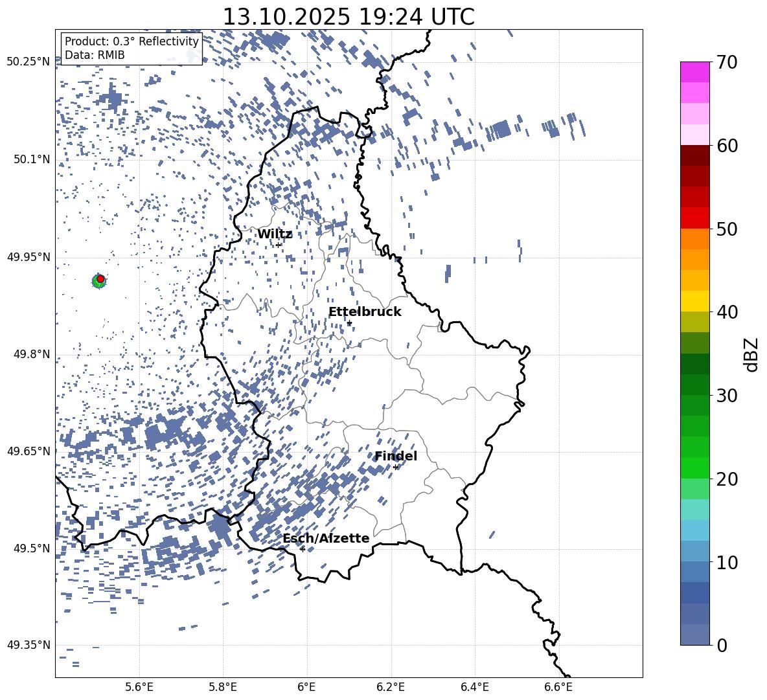Click the 49.65°N latitude tick label
Image resolution: width=767 pixels, height=700 pixels.
tap(29, 451)
